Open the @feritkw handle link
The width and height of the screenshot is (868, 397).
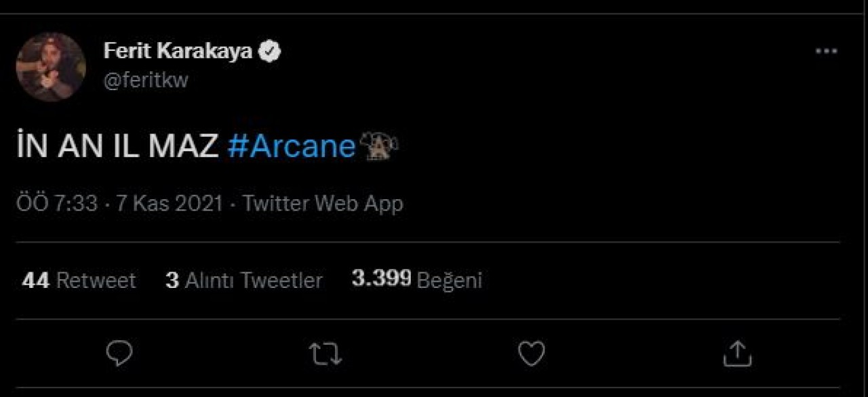[x=146, y=80]
